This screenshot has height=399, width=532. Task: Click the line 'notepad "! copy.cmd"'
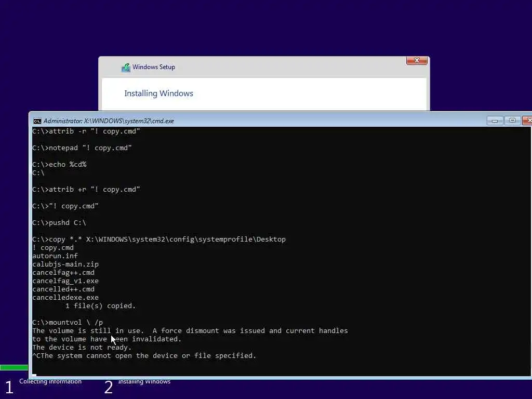82,148
